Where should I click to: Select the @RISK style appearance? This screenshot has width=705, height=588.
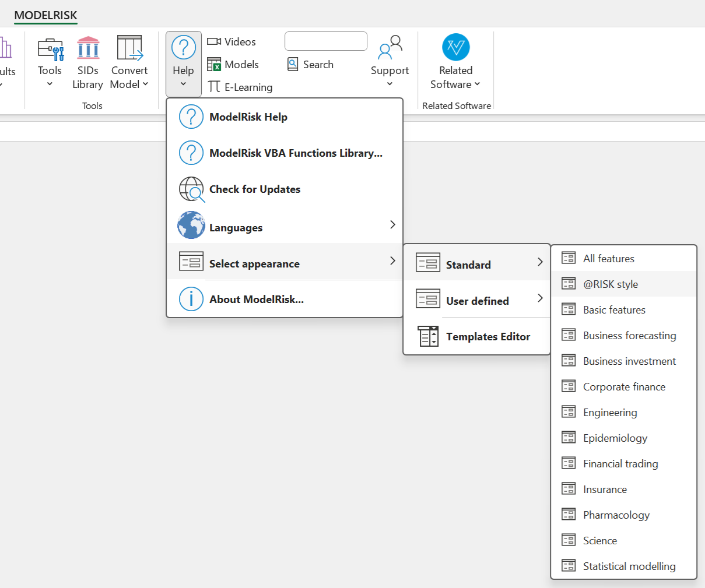pos(610,284)
